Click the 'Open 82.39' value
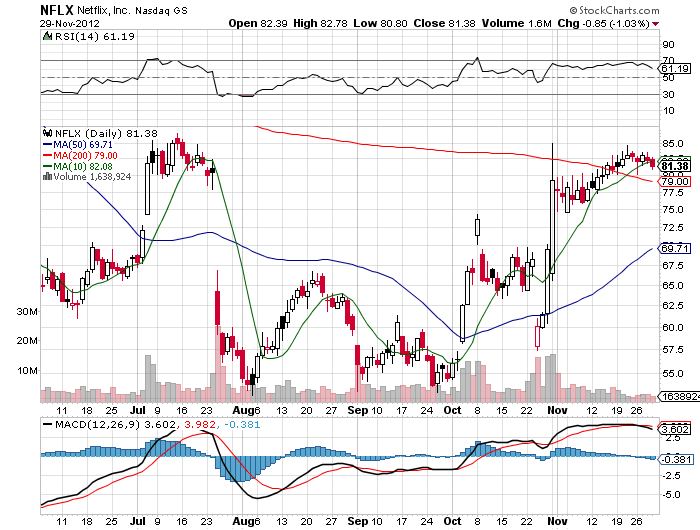This screenshot has height=530, width=700. 258,23
